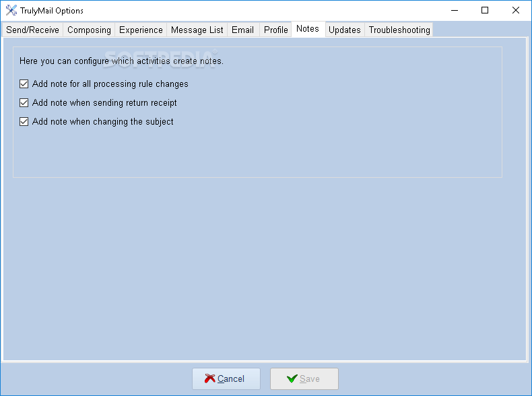Click the 'Here you can configure which activities' text
This screenshot has width=532, height=396.
(95, 61)
